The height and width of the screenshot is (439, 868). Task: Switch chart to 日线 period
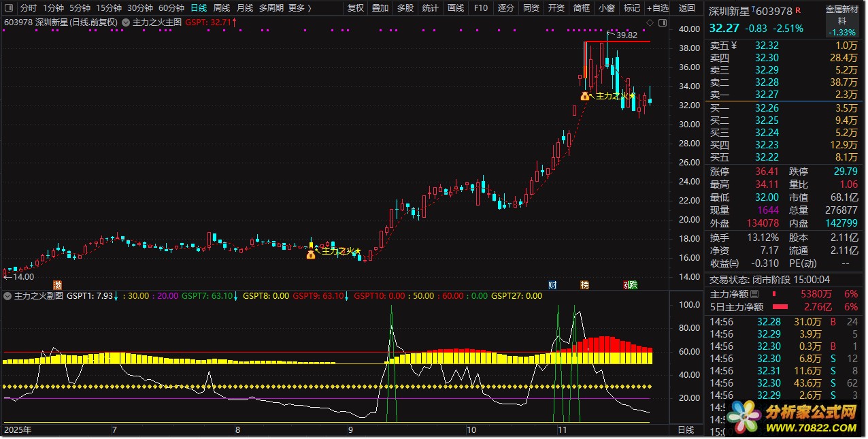coord(199,8)
